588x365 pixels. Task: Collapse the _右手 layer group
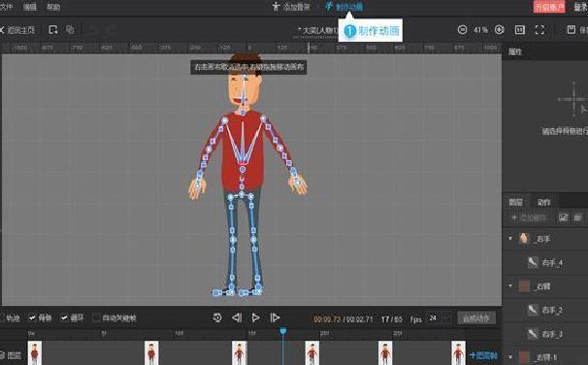510,238
